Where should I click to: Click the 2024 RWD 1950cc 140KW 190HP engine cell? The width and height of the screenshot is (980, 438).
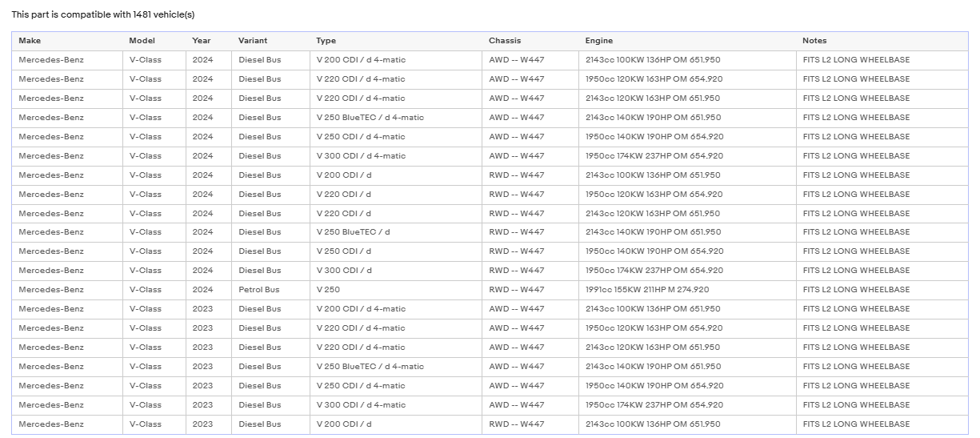(x=687, y=251)
